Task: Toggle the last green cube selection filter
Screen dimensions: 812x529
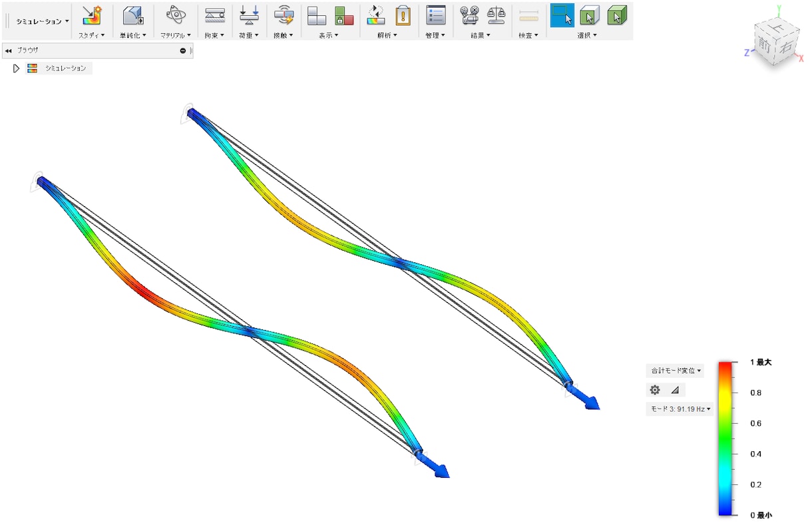Action: click(616, 15)
